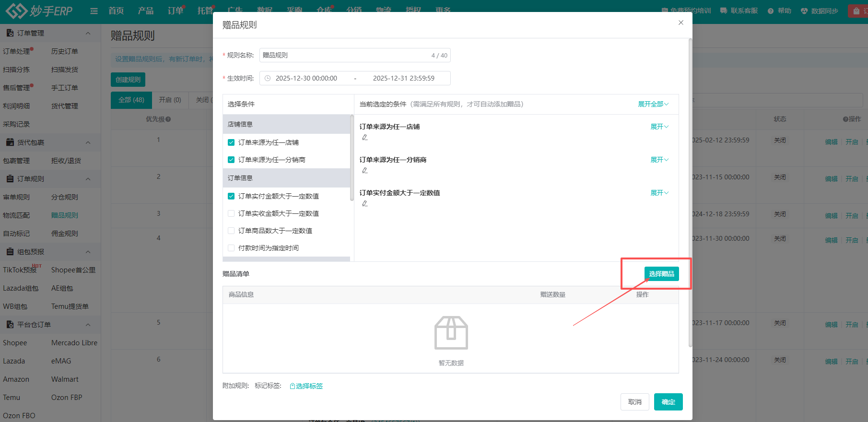Open the 产品 top menu

[x=146, y=11]
